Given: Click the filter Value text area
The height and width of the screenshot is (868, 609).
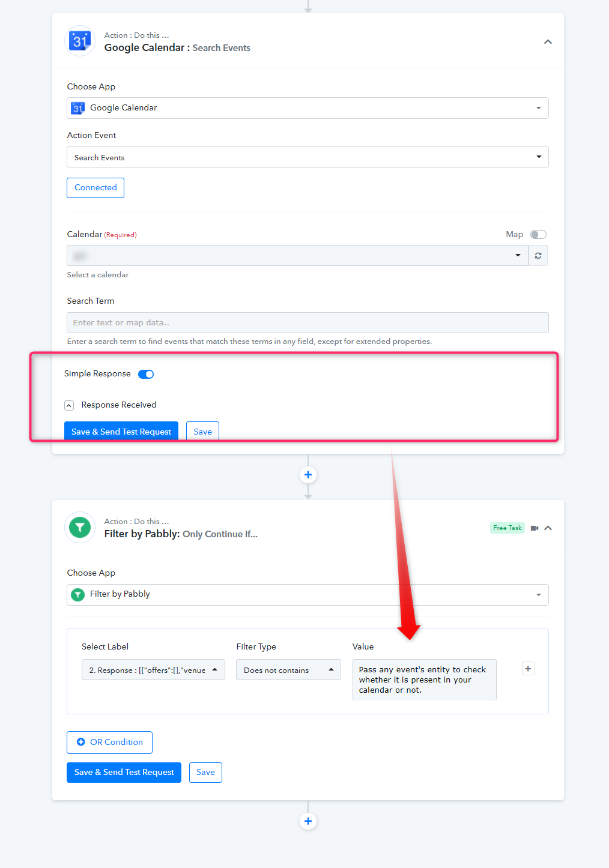Looking at the screenshot, I should coord(424,680).
